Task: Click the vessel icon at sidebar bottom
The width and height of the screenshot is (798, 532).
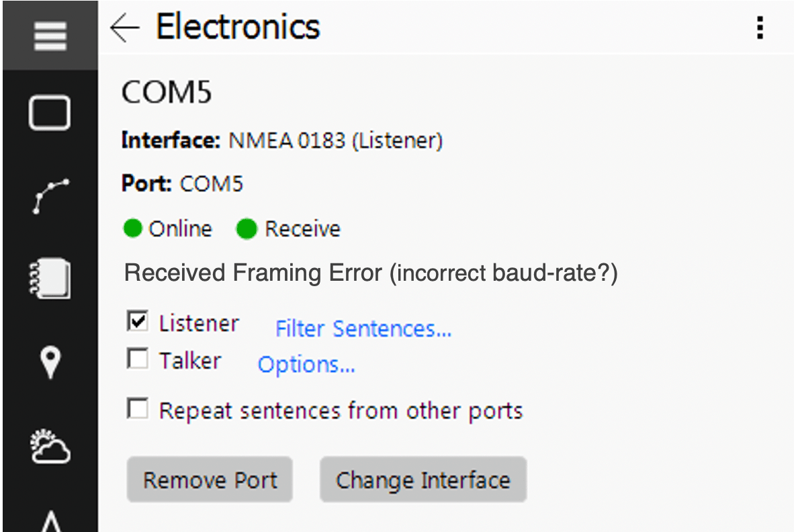Action: coord(50,521)
